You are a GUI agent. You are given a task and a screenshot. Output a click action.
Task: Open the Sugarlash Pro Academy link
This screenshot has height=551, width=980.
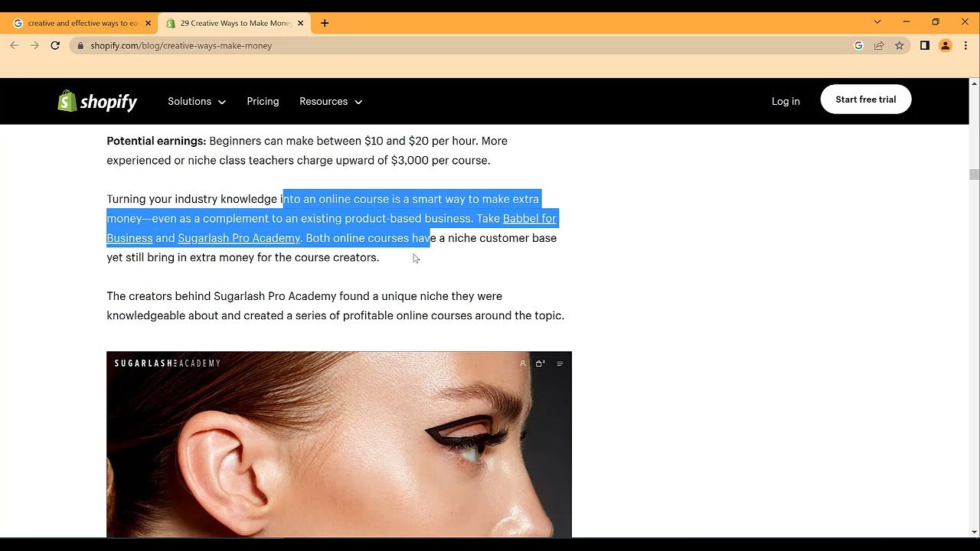coord(239,238)
